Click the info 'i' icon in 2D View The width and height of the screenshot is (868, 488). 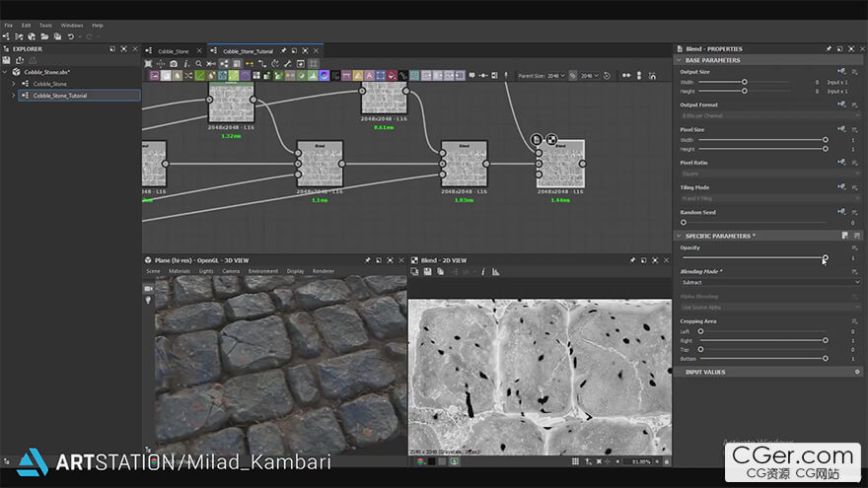[482, 272]
